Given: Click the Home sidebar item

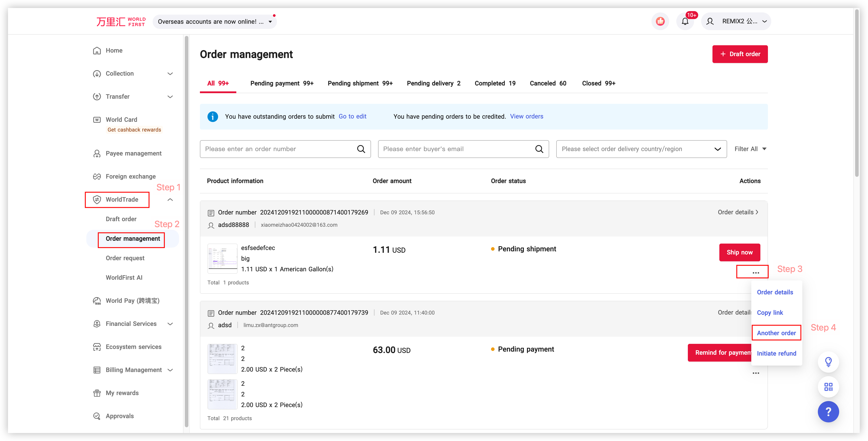Looking at the screenshot, I should (114, 51).
